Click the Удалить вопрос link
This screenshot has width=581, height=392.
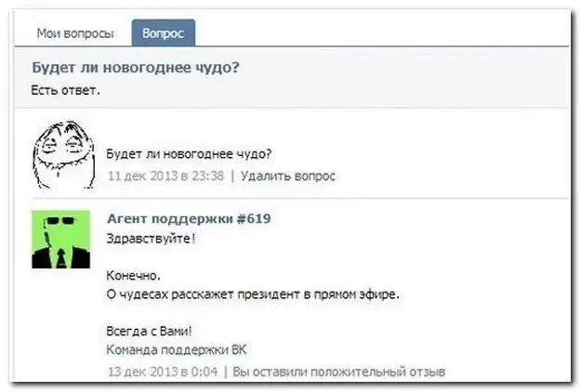point(288,176)
